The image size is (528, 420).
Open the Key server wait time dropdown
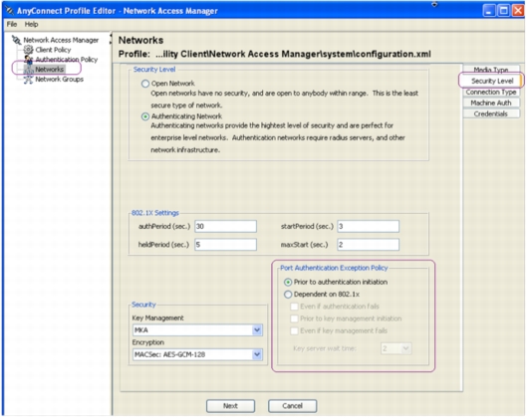click(x=405, y=348)
